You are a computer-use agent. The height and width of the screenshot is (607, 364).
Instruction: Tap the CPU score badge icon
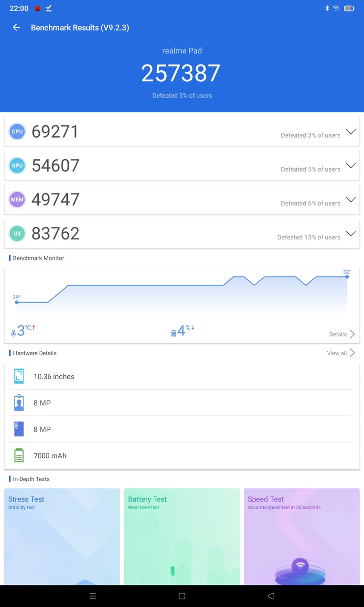(x=17, y=131)
